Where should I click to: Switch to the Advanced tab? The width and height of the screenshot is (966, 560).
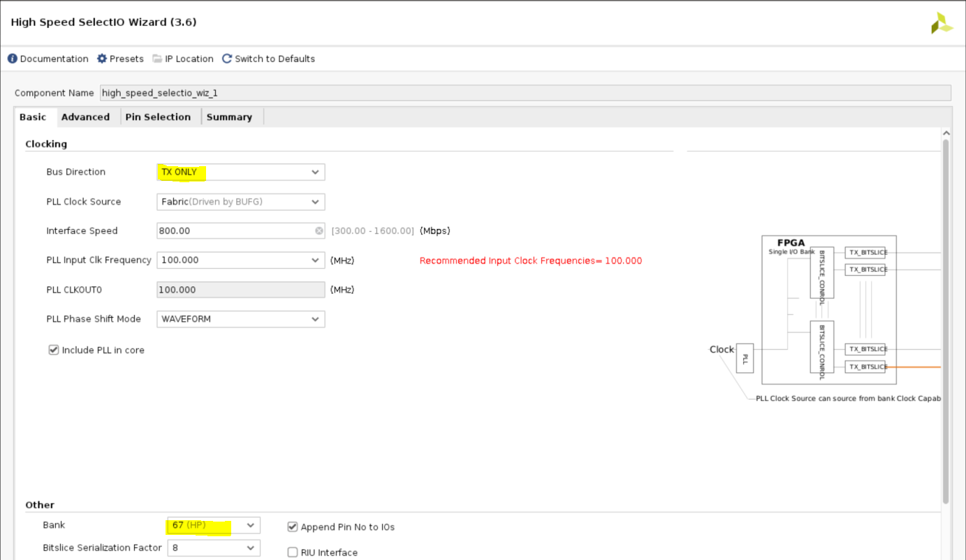(85, 117)
